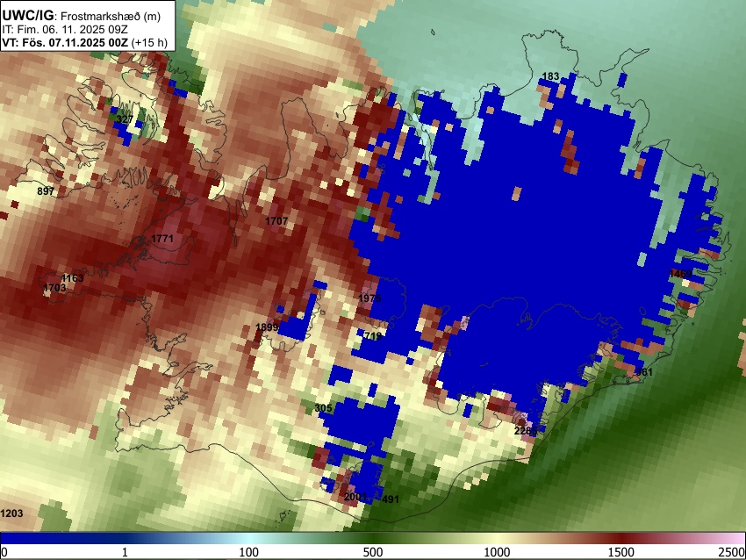Viewport: 746px width, 560px height.
Task: Select the IT: Fim. 06. 11. 2025 09Z line
Action: pos(65,30)
